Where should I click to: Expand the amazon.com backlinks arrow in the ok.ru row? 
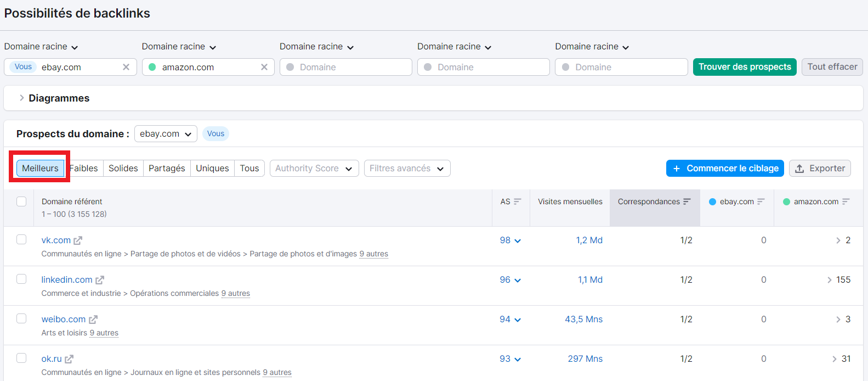click(x=834, y=359)
